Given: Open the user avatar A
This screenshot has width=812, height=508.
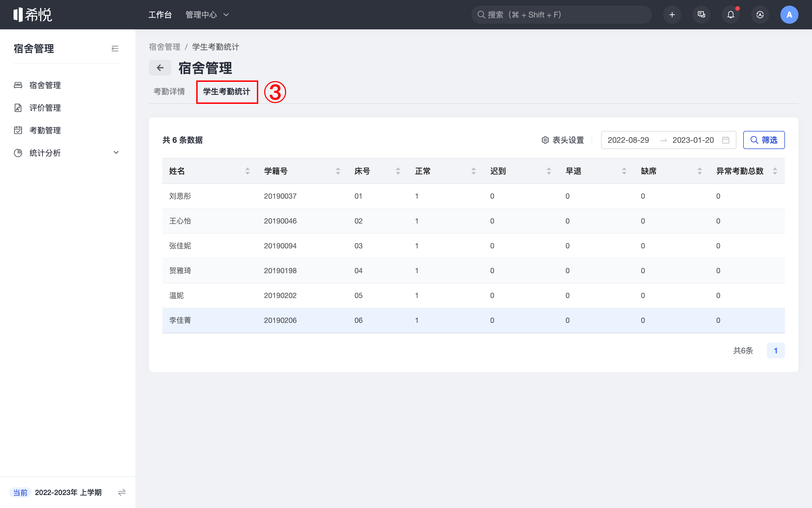Looking at the screenshot, I should 789,15.
